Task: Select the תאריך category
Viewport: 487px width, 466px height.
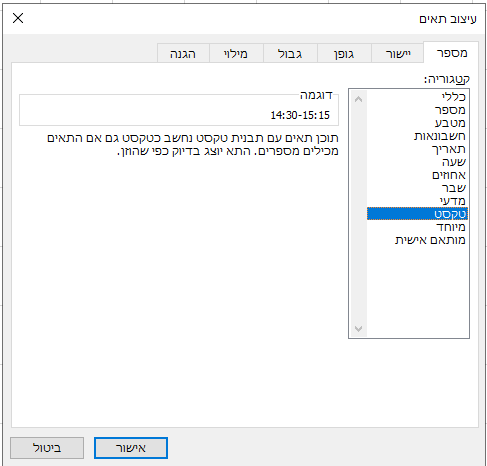Action: click(417, 149)
